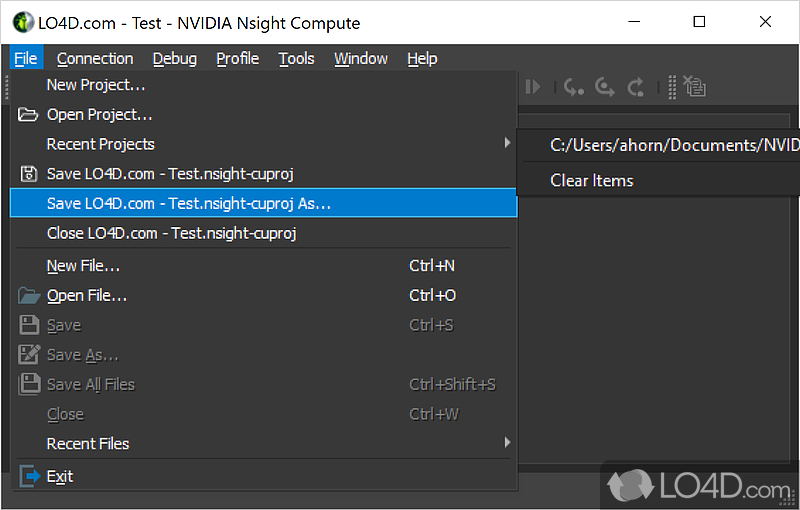Open the Connection menu
800x510 pixels.
[x=95, y=59]
